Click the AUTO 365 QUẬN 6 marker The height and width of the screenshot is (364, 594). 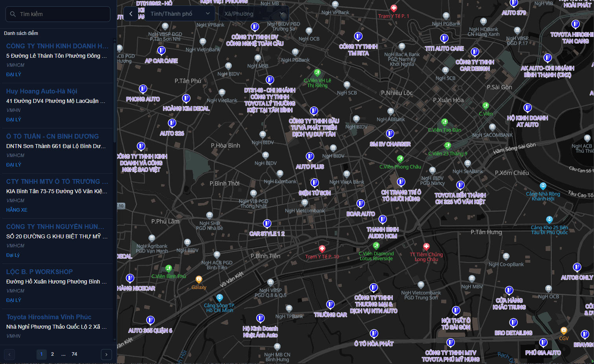pos(150,320)
